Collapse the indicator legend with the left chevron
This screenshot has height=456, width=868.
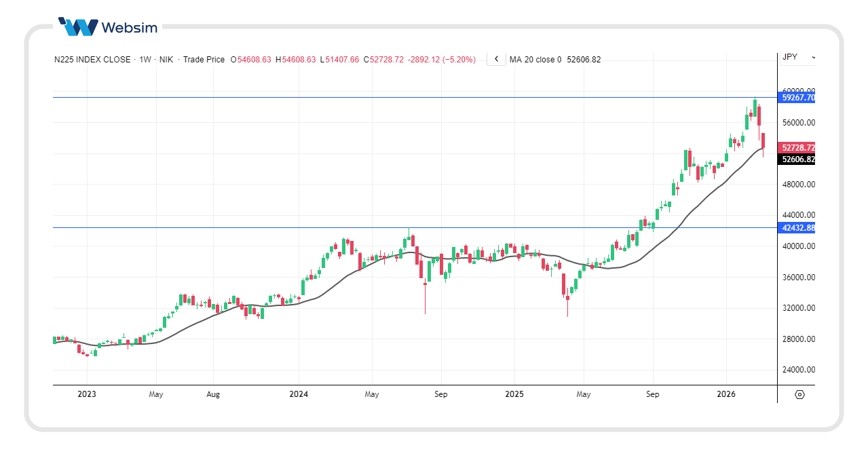click(x=496, y=59)
